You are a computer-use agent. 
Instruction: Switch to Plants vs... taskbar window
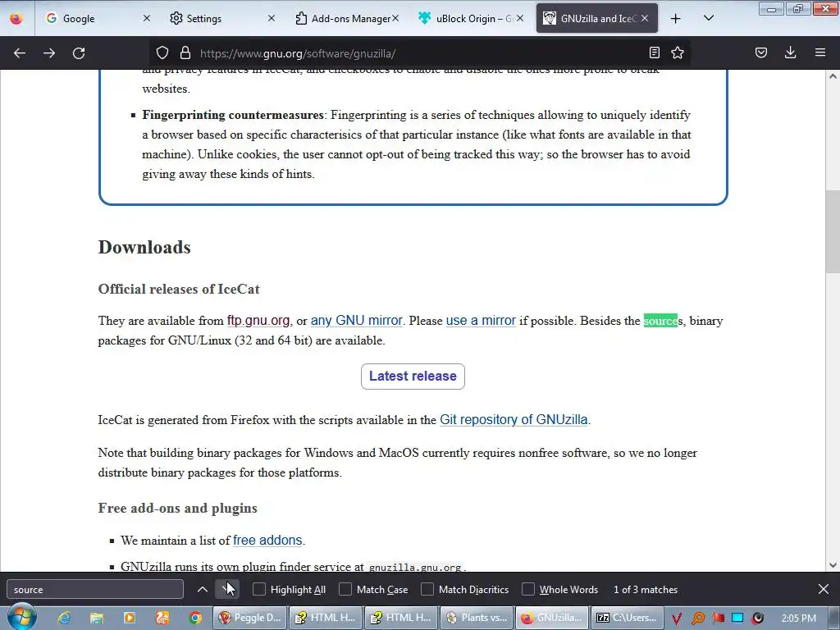(x=477, y=618)
